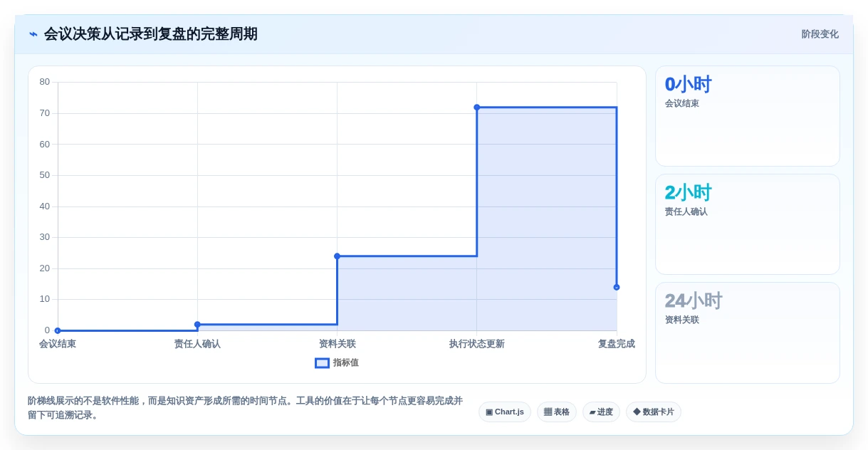
Task: Click the 24小时 value text
Action: coord(694,300)
